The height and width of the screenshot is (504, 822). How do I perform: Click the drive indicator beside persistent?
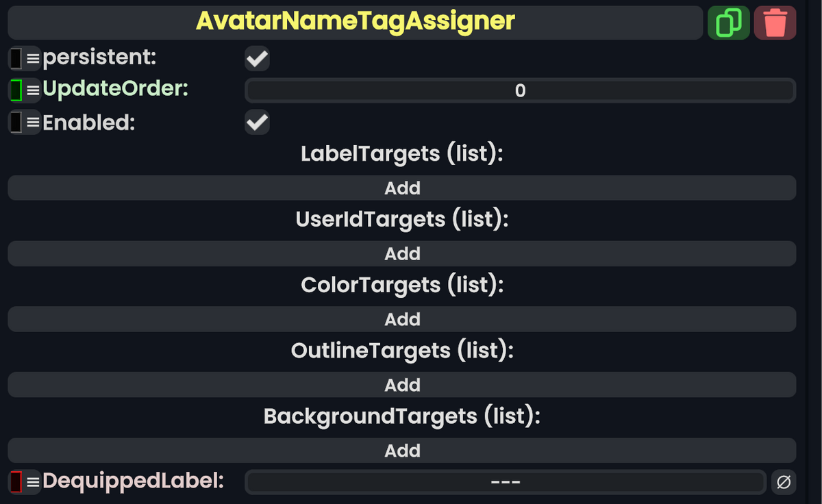pyautogui.click(x=15, y=58)
